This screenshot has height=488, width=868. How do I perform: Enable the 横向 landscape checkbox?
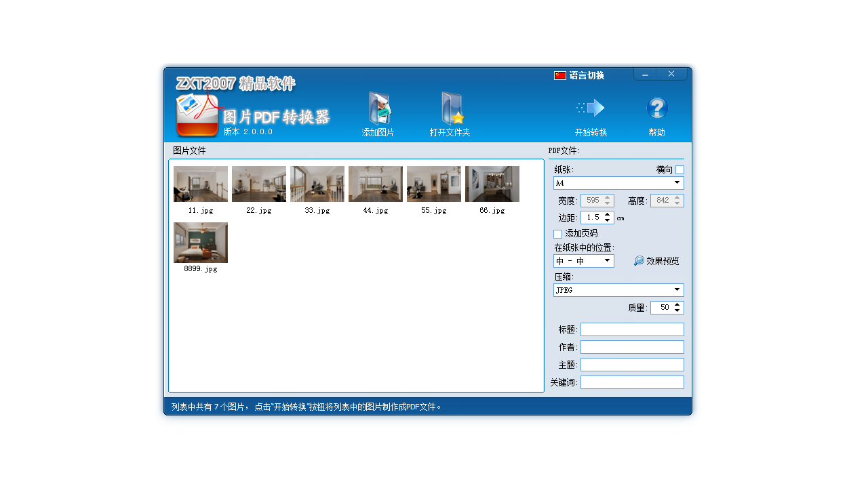pyautogui.click(x=679, y=169)
